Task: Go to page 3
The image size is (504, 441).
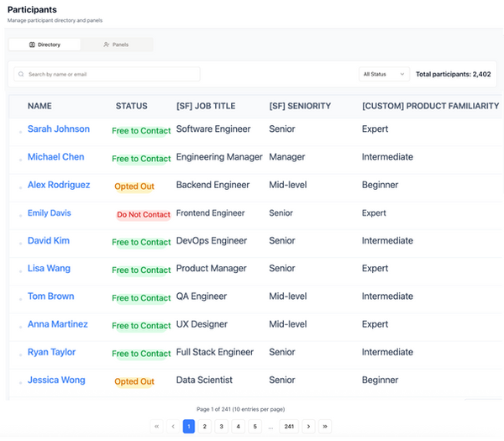Action: (x=221, y=427)
